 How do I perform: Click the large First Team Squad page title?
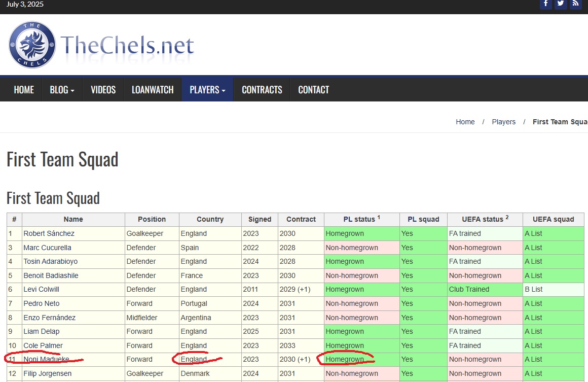(62, 159)
